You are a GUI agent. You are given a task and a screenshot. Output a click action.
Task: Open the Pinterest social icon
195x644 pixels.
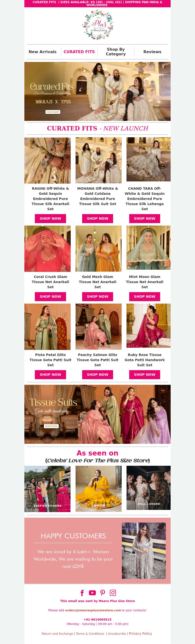103,593
